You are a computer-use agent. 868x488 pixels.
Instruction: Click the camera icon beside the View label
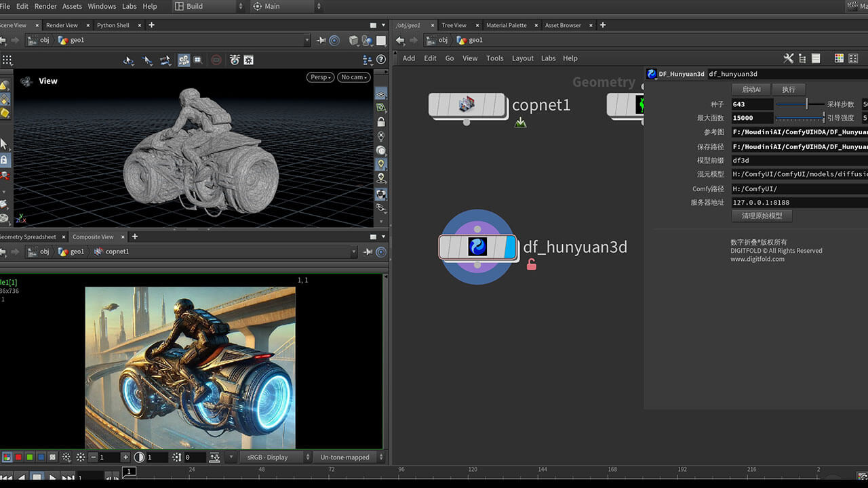[26, 81]
